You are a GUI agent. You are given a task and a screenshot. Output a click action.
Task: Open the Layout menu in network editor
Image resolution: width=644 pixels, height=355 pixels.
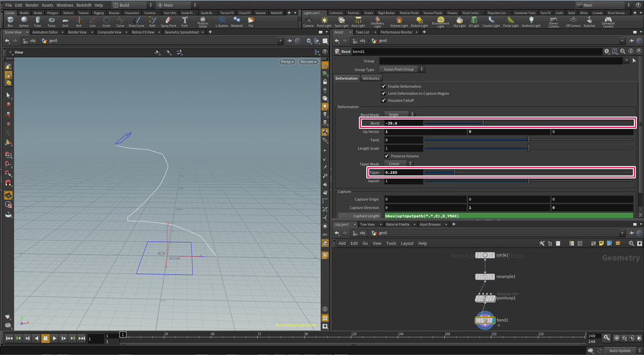click(x=407, y=243)
